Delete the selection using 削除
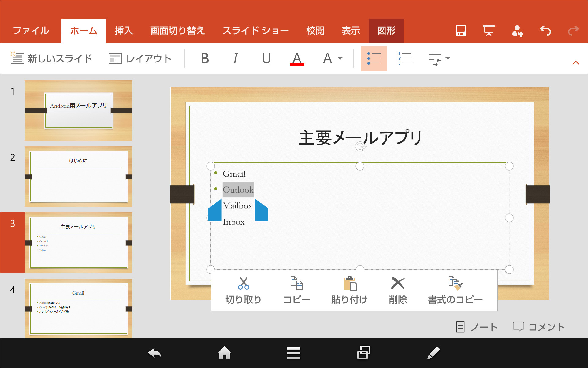The image size is (588, 368). tap(397, 290)
